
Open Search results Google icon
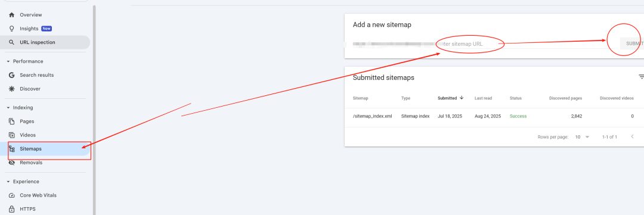point(11,75)
